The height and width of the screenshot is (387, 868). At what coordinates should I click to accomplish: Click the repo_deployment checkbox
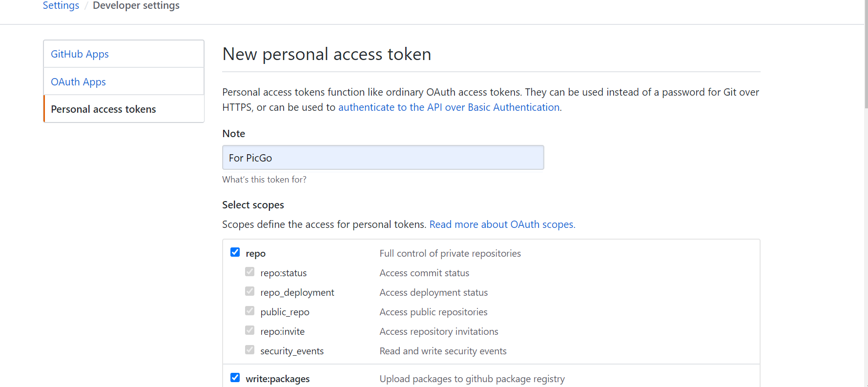(250, 291)
